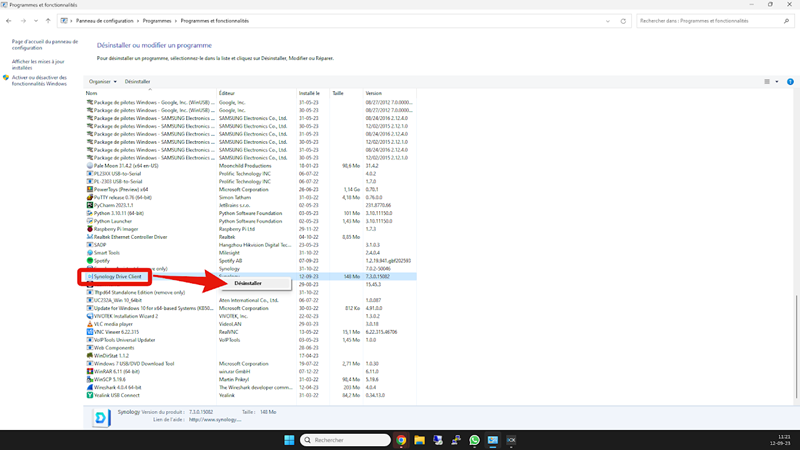Click the Spotify icon in the program list
This screenshot has height=450, width=800.
89,260
